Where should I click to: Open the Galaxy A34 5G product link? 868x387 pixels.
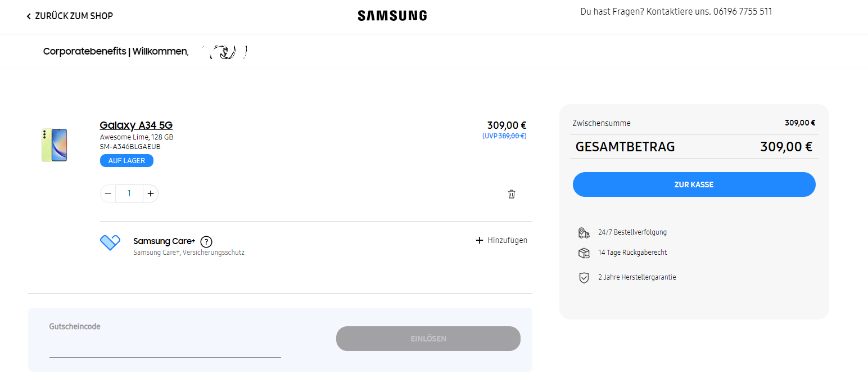136,125
